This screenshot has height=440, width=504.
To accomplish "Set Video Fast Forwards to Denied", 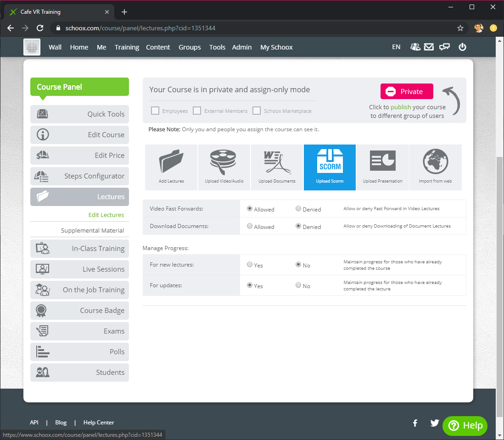I will [298, 209].
